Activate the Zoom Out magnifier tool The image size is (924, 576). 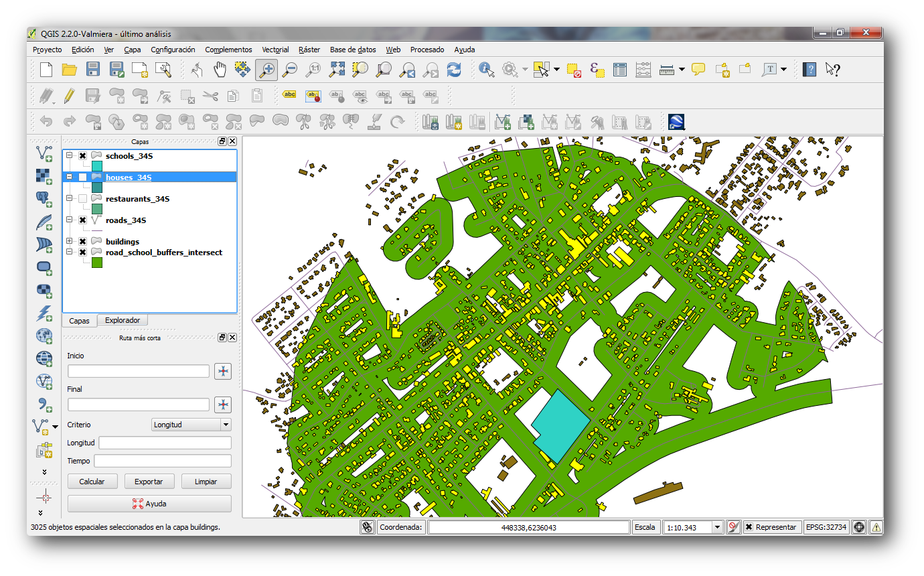[x=289, y=69]
